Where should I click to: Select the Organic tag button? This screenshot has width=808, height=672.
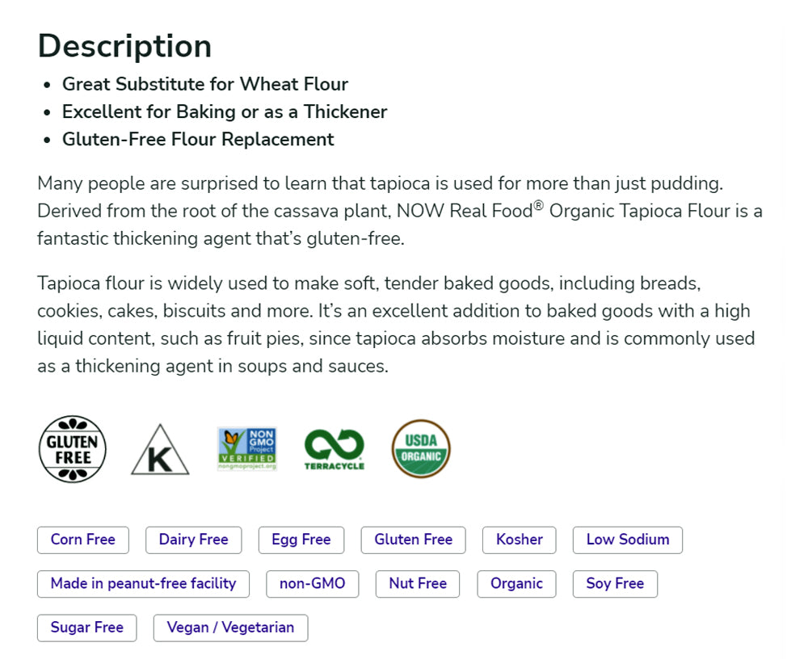point(517,583)
